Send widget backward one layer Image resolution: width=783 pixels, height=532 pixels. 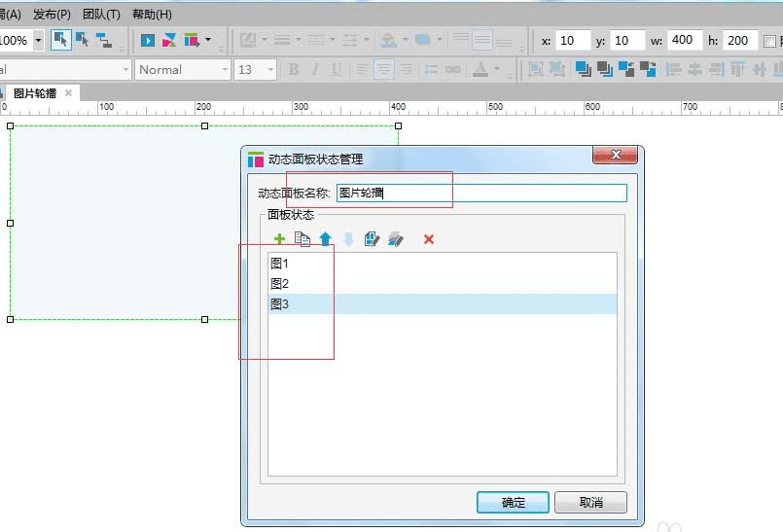[648, 69]
